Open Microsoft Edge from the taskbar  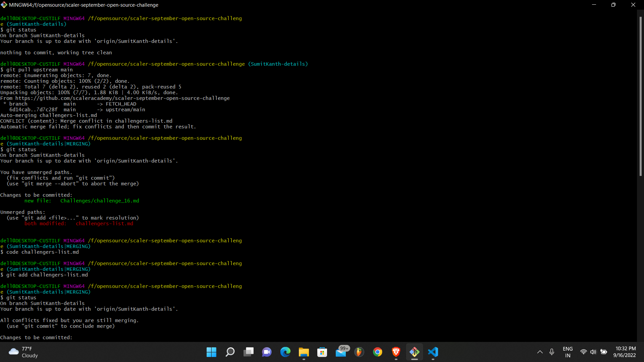click(x=285, y=352)
